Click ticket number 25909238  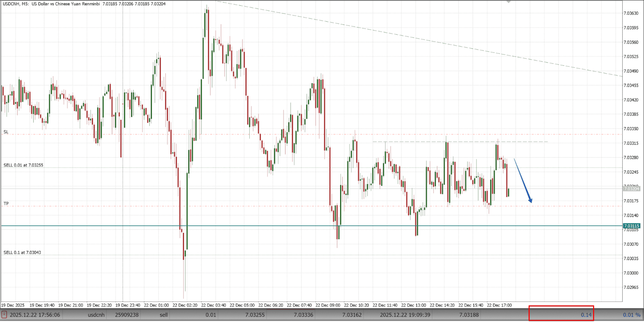pos(127,315)
